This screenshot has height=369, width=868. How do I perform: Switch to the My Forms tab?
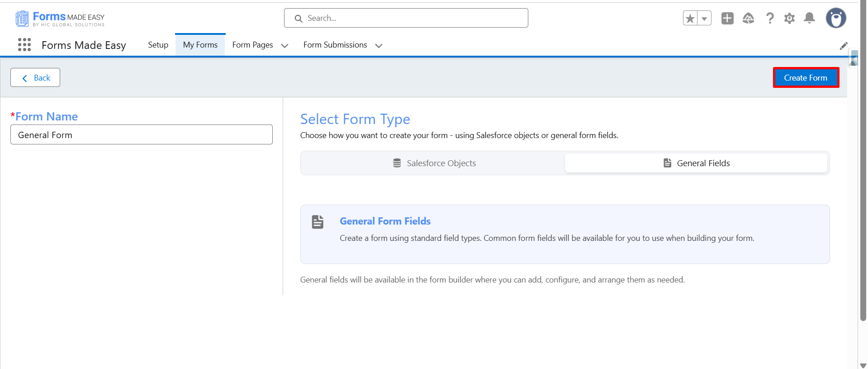pos(200,45)
